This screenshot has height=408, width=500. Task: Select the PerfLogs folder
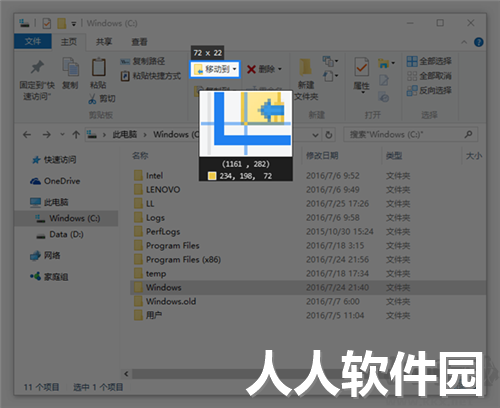pos(163,232)
